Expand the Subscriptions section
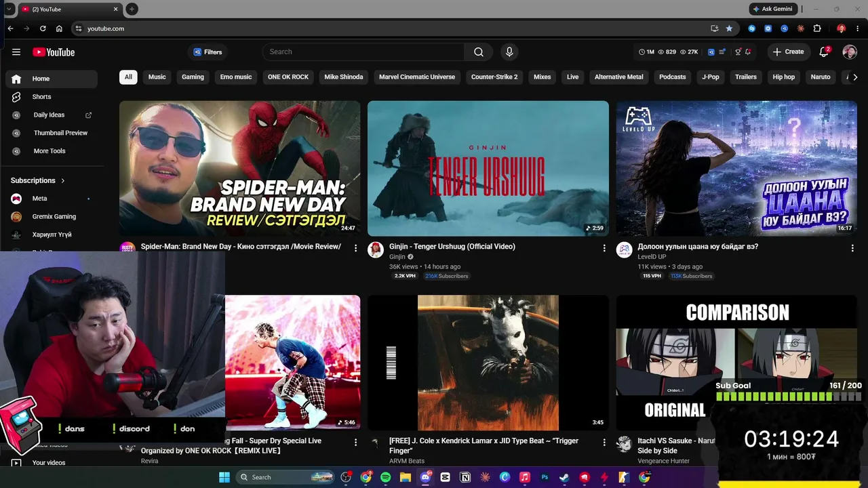 click(38, 180)
